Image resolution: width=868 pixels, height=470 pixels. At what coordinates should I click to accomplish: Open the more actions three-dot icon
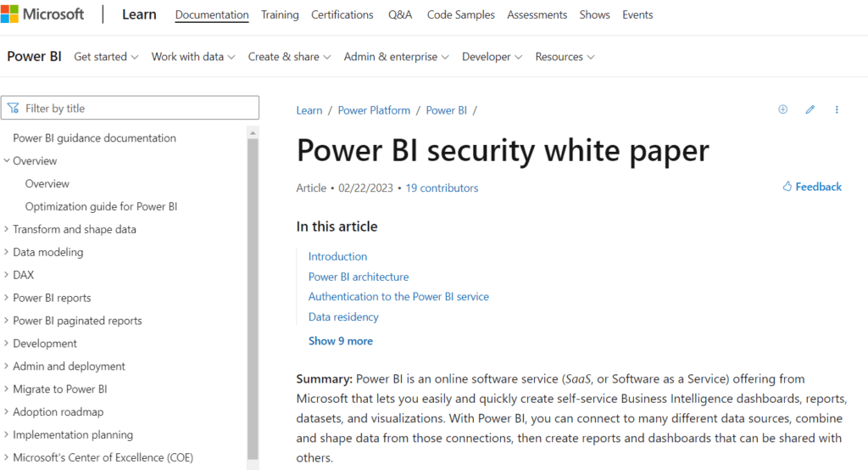point(837,109)
